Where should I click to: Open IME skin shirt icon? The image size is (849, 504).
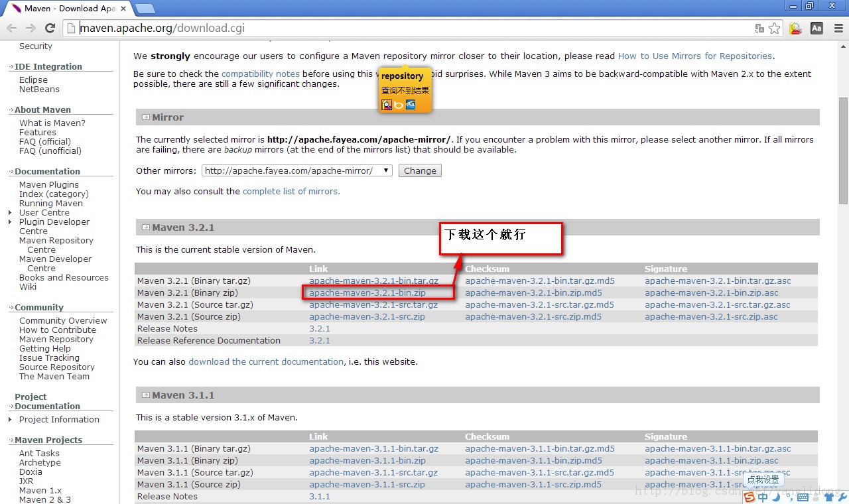point(828,497)
